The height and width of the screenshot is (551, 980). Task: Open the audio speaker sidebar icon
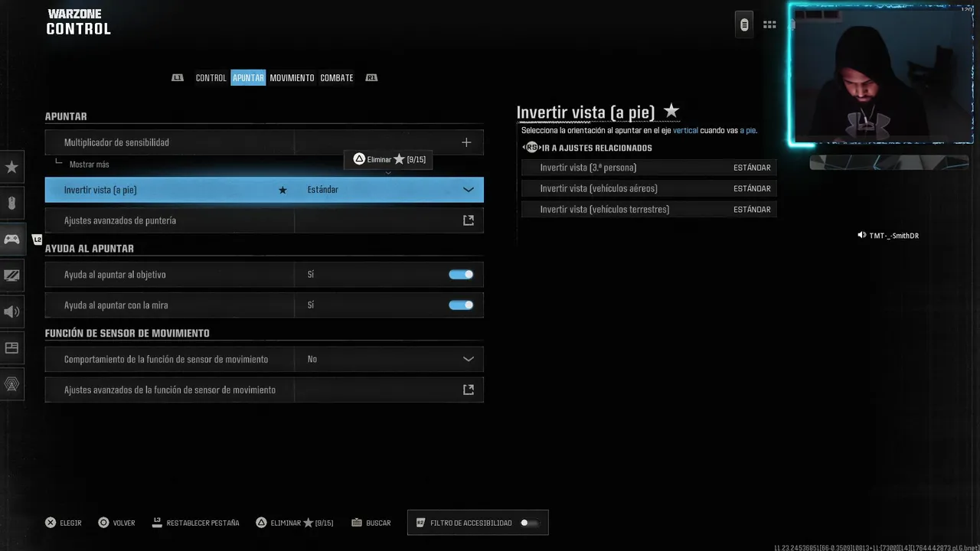click(x=11, y=311)
